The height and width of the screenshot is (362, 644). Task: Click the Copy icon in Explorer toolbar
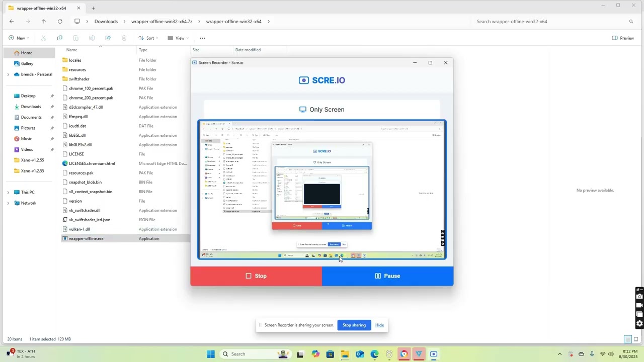pos(60,38)
